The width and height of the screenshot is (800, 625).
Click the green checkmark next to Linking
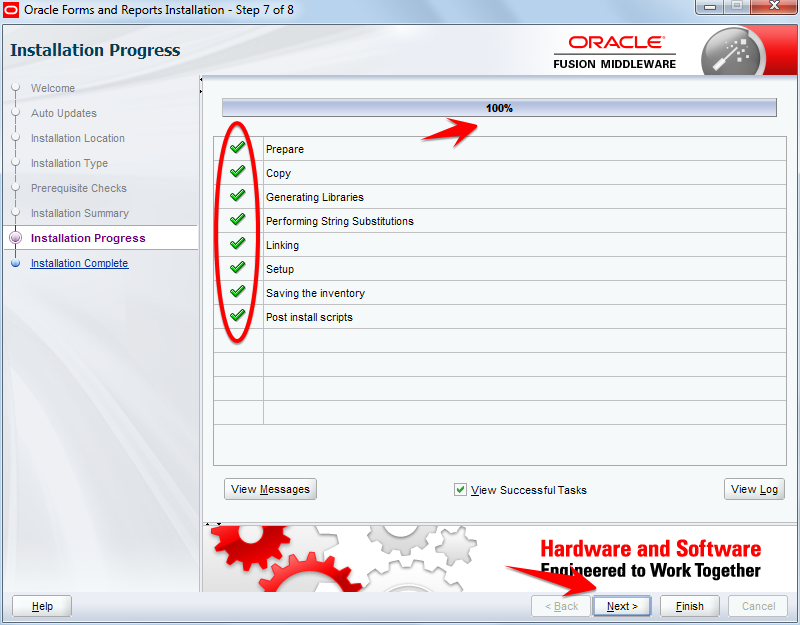[x=237, y=244]
